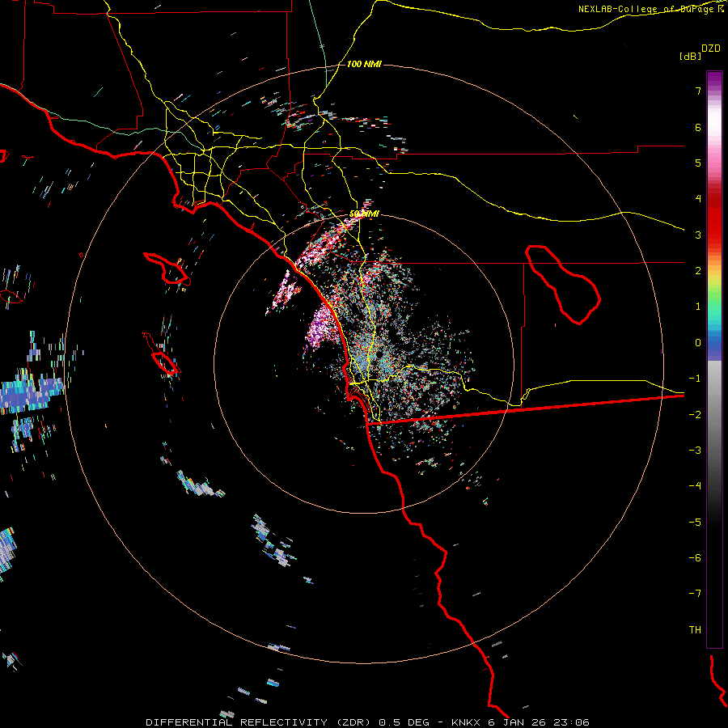The width and height of the screenshot is (728, 728).
Task: Click the "-6" value on color scale
Action: (x=695, y=558)
